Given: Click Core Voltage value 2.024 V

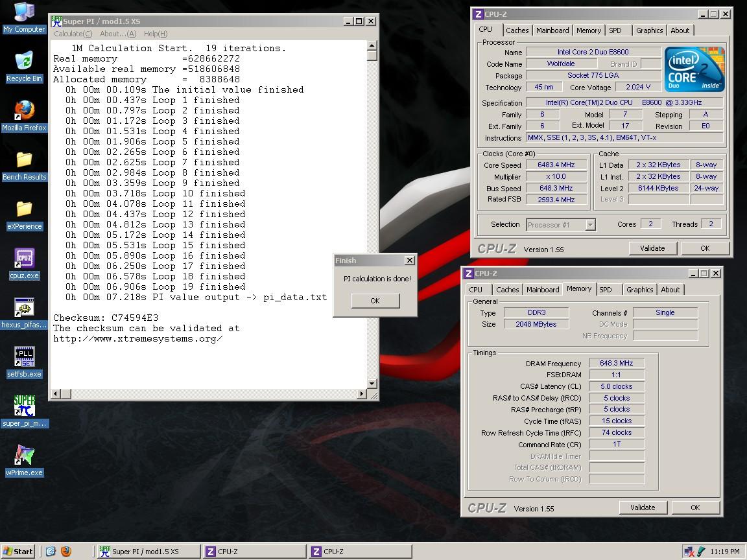Looking at the screenshot, I should pyautogui.click(x=638, y=87).
